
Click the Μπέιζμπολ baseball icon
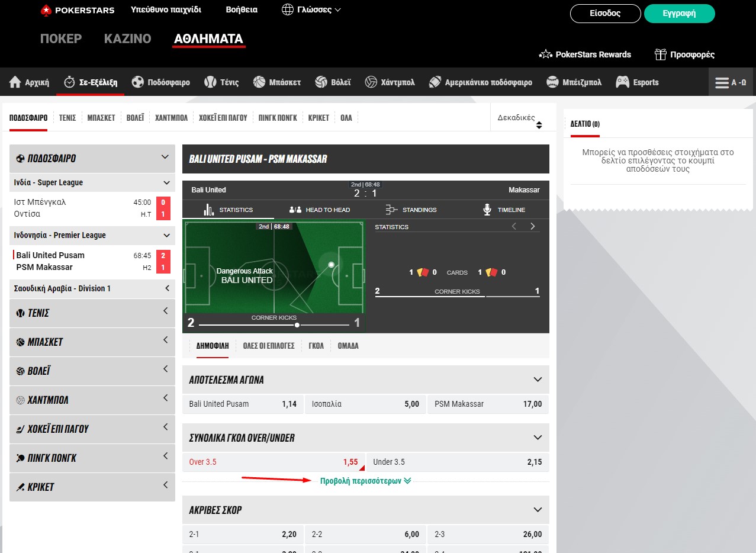point(552,82)
